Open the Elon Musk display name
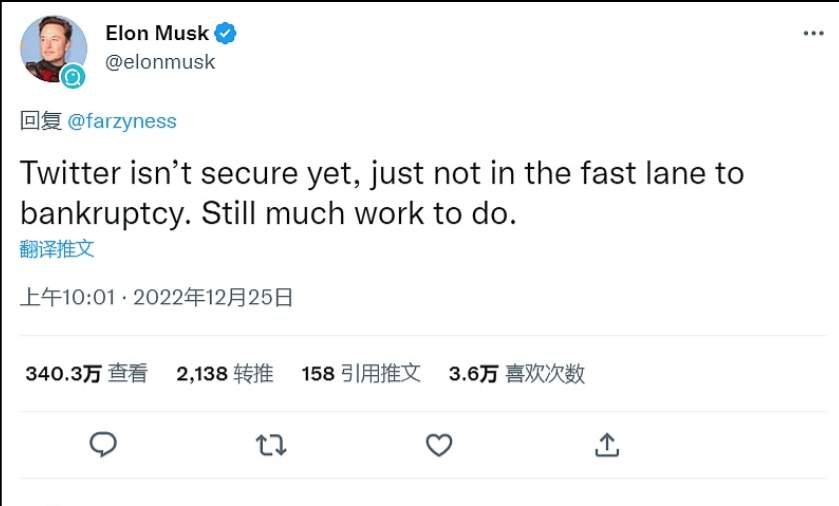The width and height of the screenshot is (839, 506). 157,34
